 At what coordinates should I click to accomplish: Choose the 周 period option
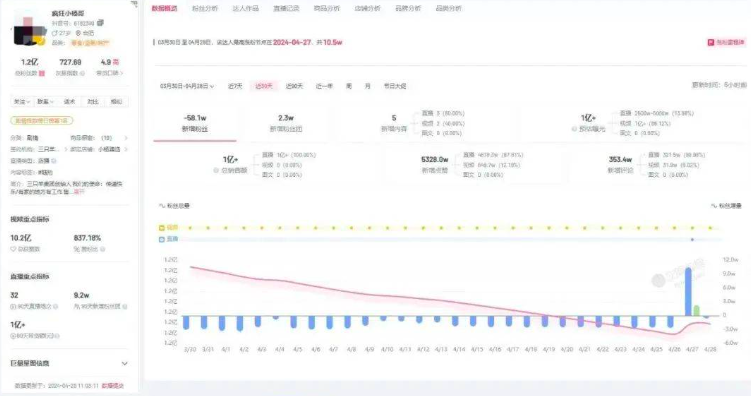point(349,86)
